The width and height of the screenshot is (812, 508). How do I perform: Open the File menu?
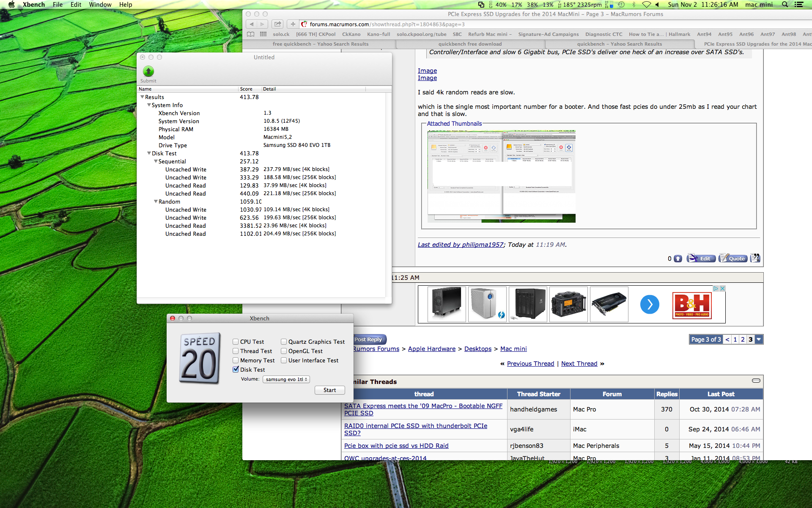pos(58,5)
